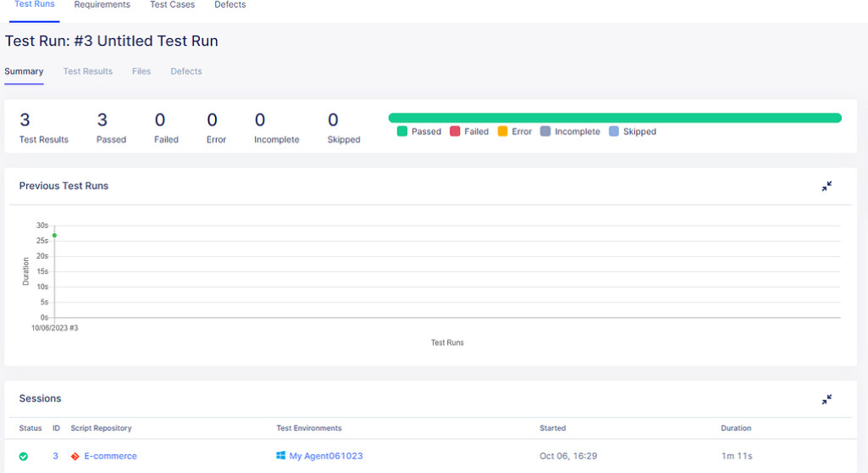Toggle the Failed legend swatch
Image resolution: width=868 pixels, height=473 pixels.
click(455, 131)
